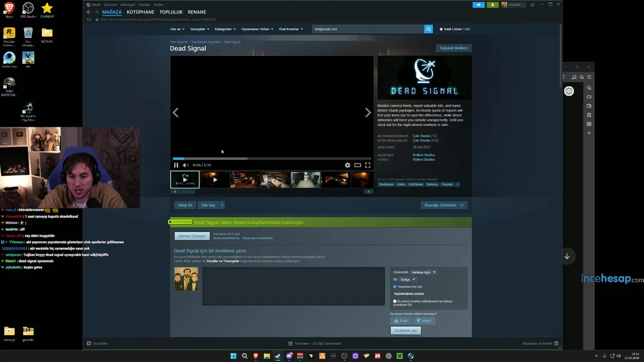Open taskbar search magnifier
The height and width of the screenshot is (362, 644).
pyautogui.click(x=245, y=356)
